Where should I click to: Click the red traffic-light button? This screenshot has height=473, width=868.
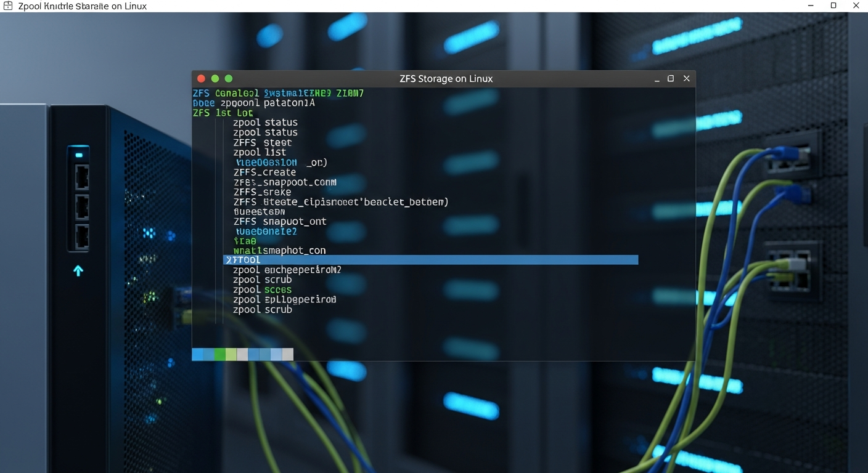click(200, 78)
